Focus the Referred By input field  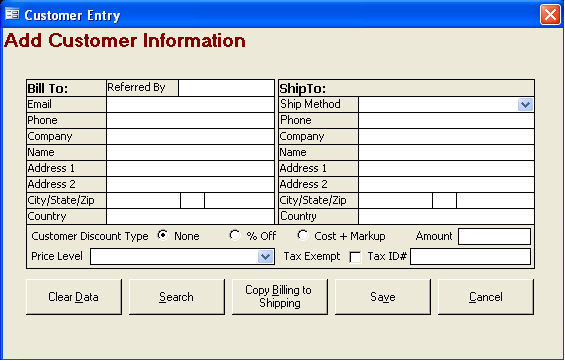click(x=226, y=88)
